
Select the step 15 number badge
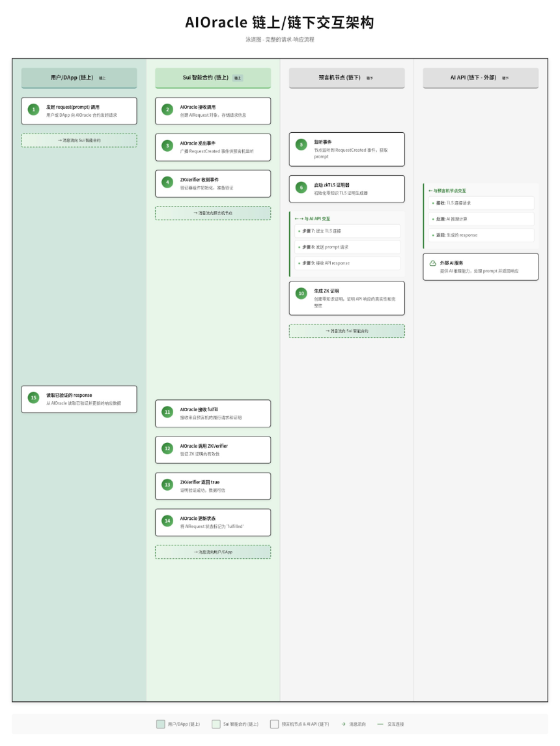coord(34,398)
